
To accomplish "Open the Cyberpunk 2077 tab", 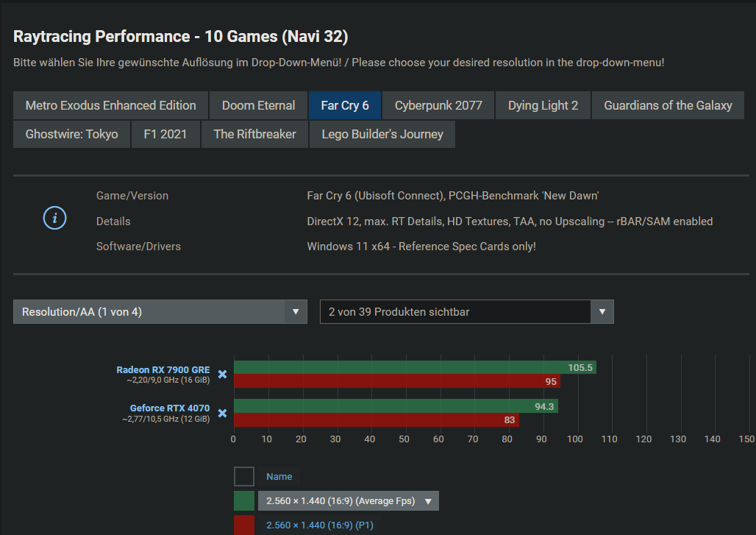I will click(438, 105).
